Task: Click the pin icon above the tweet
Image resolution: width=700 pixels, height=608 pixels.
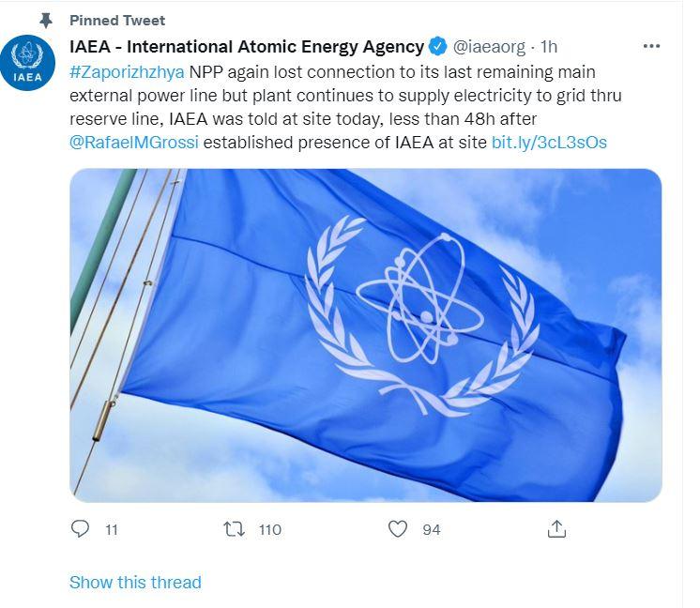Action: (45, 21)
